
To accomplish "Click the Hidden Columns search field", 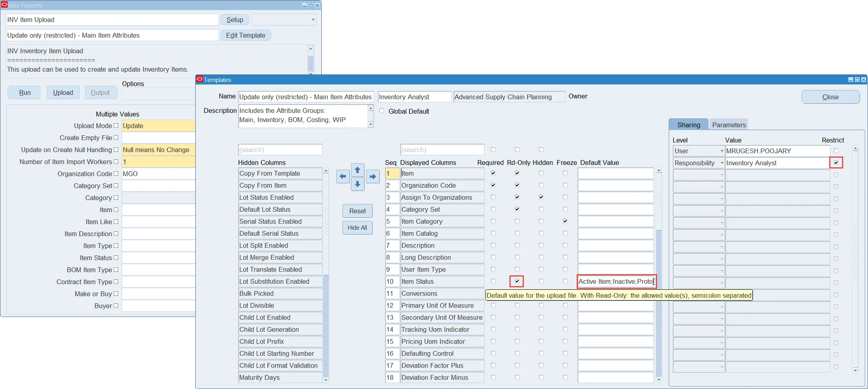I will (x=280, y=150).
